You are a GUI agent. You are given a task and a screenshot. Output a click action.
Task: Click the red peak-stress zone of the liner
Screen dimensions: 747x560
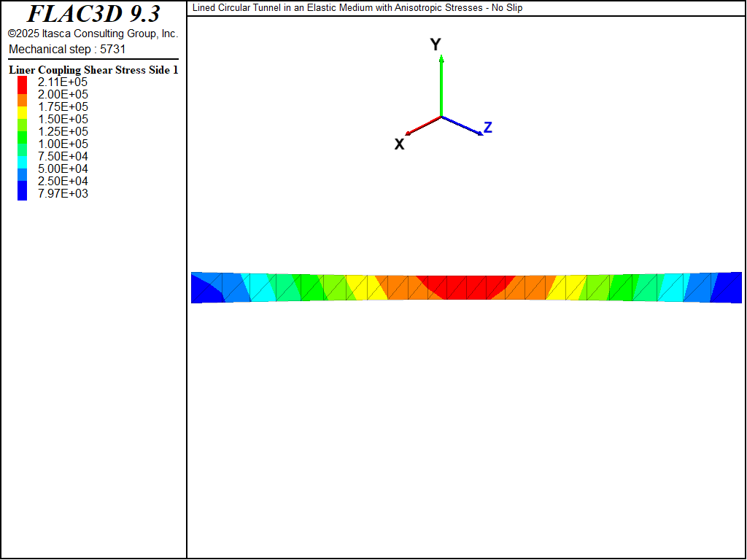click(465, 287)
